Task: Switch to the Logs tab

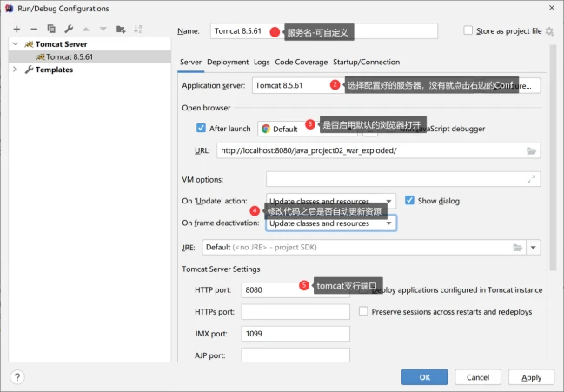Action: [x=262, y=63]
